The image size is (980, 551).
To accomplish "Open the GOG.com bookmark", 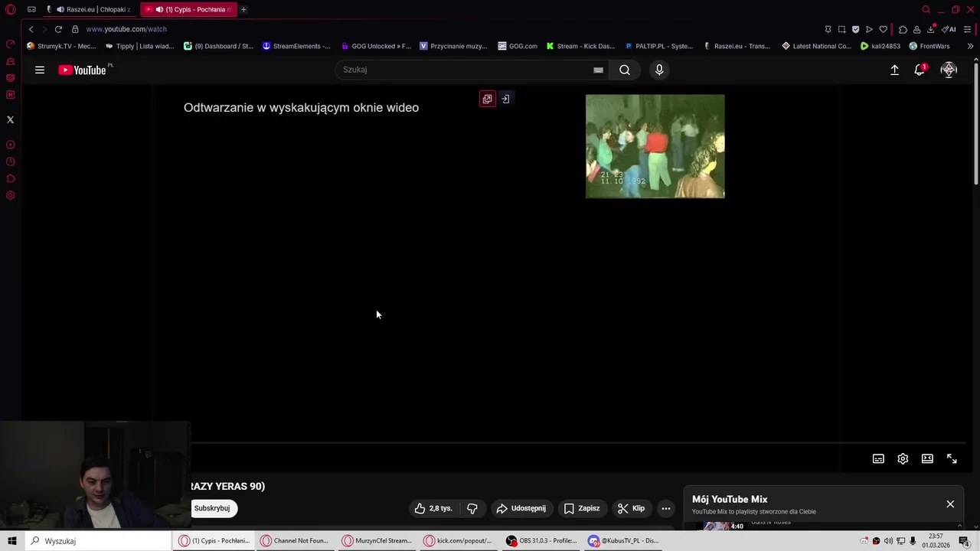I will coord(518,46).
